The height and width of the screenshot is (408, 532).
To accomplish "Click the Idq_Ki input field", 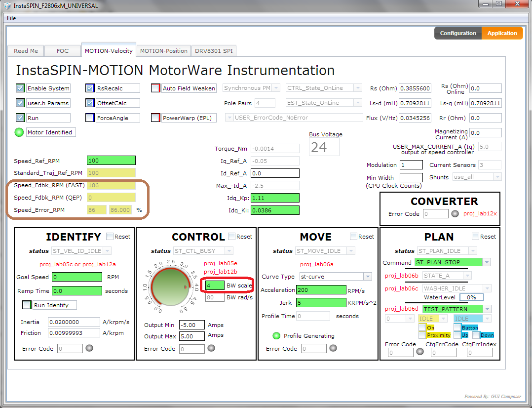I will [275, 210].
